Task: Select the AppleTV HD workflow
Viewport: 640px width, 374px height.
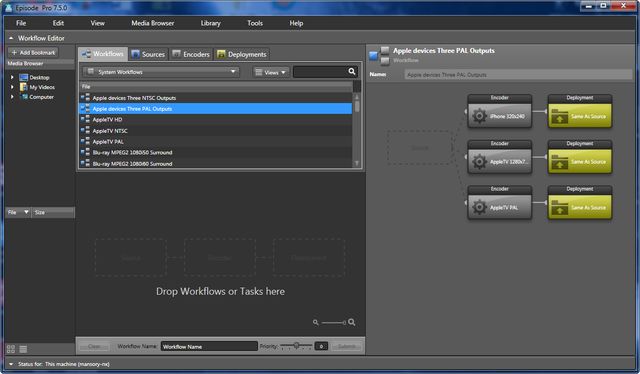Action: point(216,120)
